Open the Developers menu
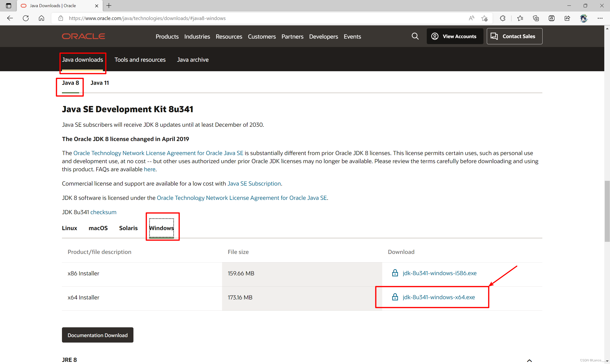 324,36
